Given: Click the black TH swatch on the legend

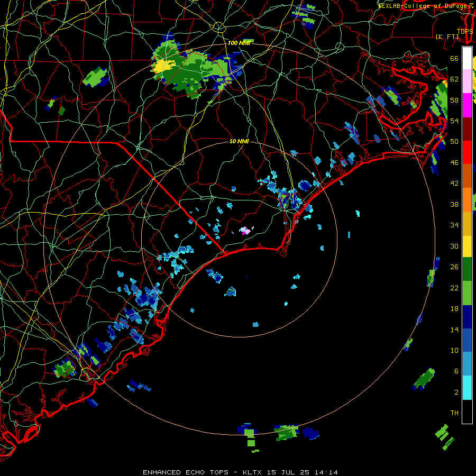Looking at the screenshot, I should (467, 411).
